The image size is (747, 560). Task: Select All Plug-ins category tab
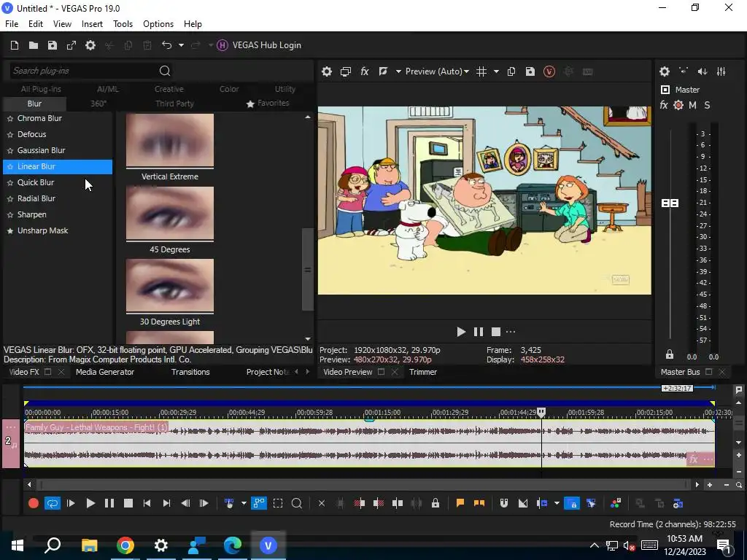(x=41, y=89)
